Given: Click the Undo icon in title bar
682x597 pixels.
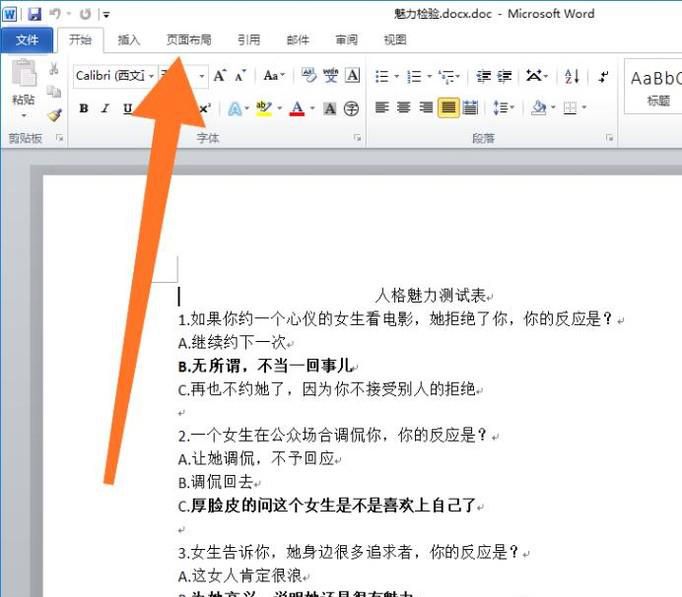Looking at the screenshot, I should point(55,14).
